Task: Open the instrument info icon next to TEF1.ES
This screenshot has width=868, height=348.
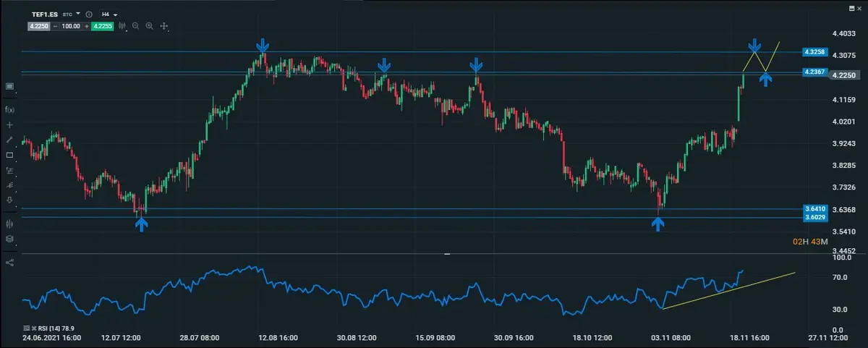Action: 88,14
